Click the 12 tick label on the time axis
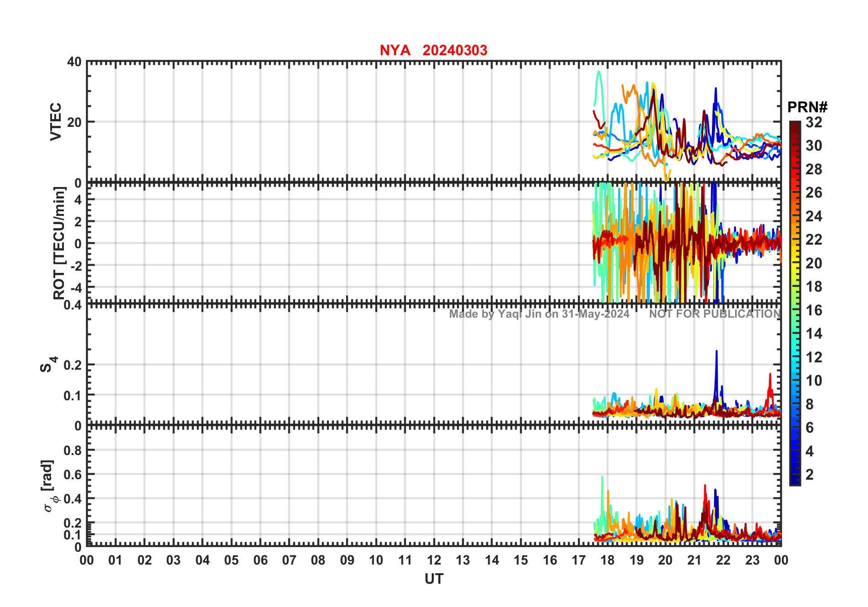The height and width of the screenshot is (607, 868). pos(434,560)
